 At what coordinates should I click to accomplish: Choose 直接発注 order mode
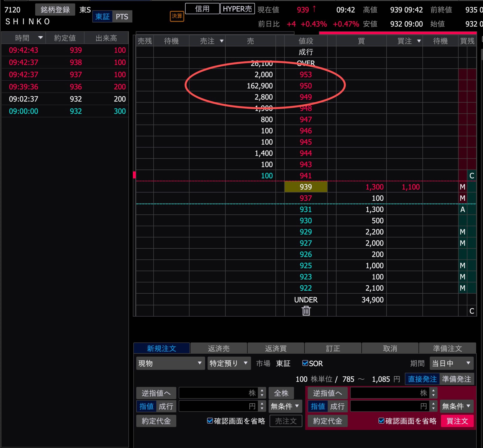(422, 379)
